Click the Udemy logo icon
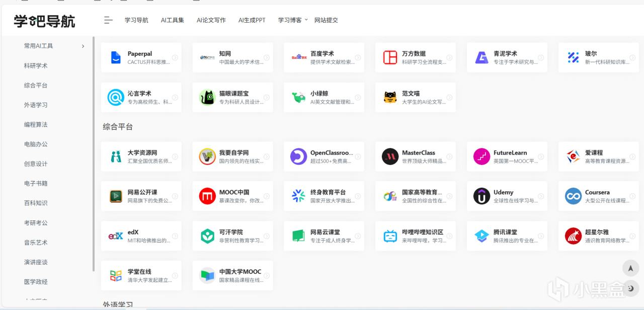 pyautogui.click(x=481, y=196)
